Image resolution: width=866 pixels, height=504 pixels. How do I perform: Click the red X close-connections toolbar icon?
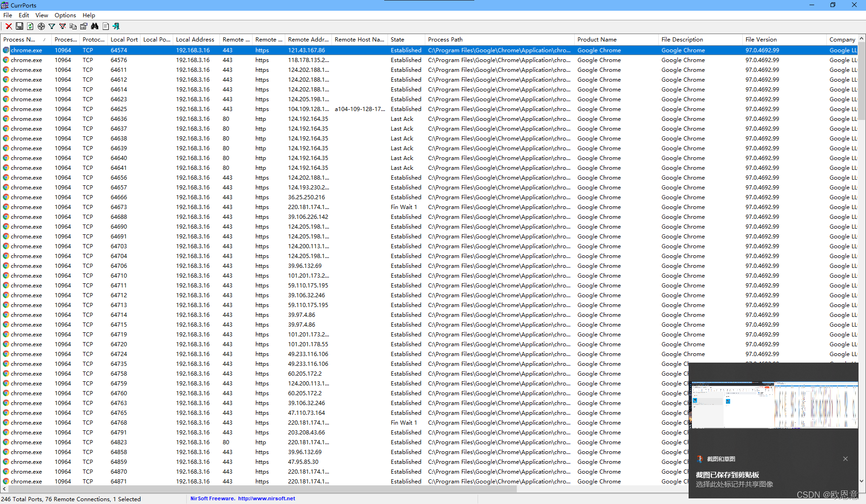9,26
